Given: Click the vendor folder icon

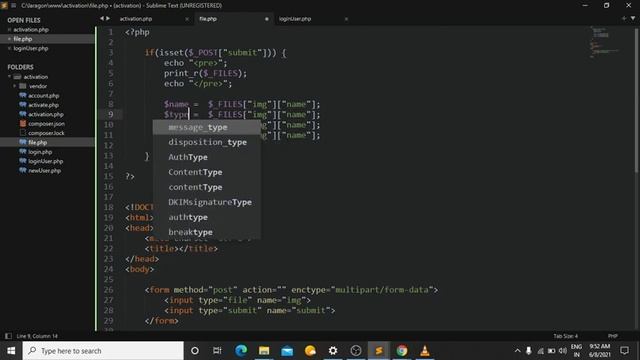Looking at the screenshot, I should click(23, 86).
